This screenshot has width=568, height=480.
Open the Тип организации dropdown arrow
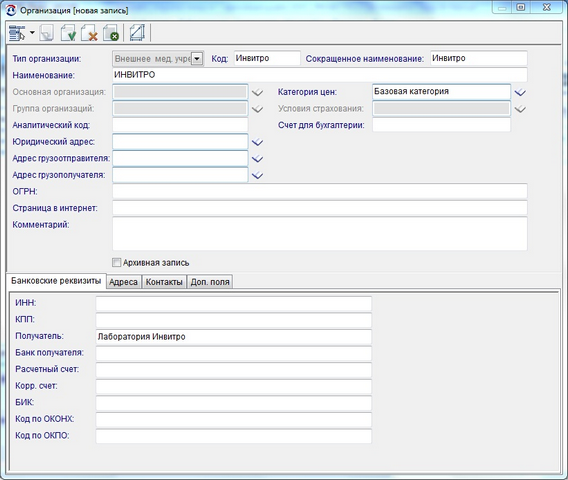tap(197, 59)
